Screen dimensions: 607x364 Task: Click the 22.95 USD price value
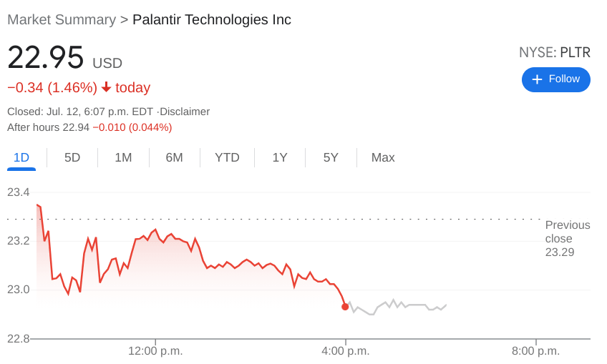(x=46, y=58)
